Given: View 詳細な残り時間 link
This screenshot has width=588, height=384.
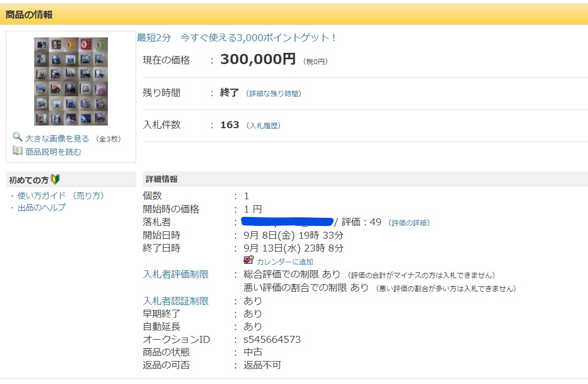Looking at the screenshot, I should click(x=275, y=93).
